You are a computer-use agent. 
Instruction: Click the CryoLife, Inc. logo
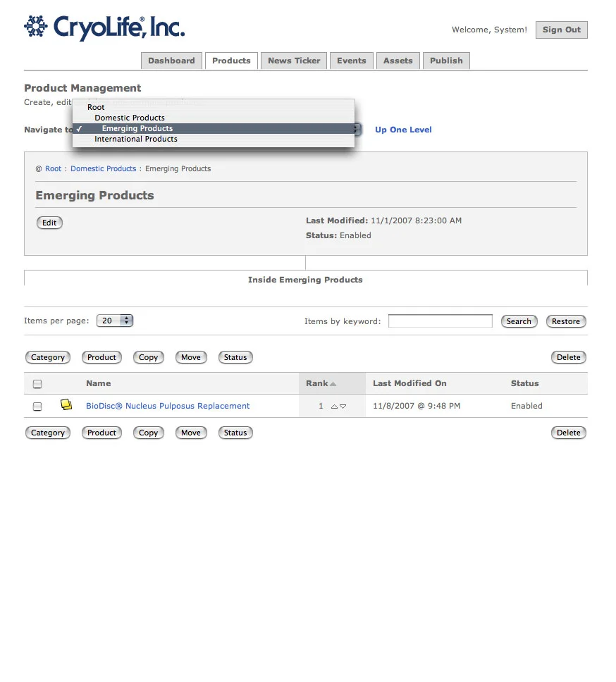[104, 27]
